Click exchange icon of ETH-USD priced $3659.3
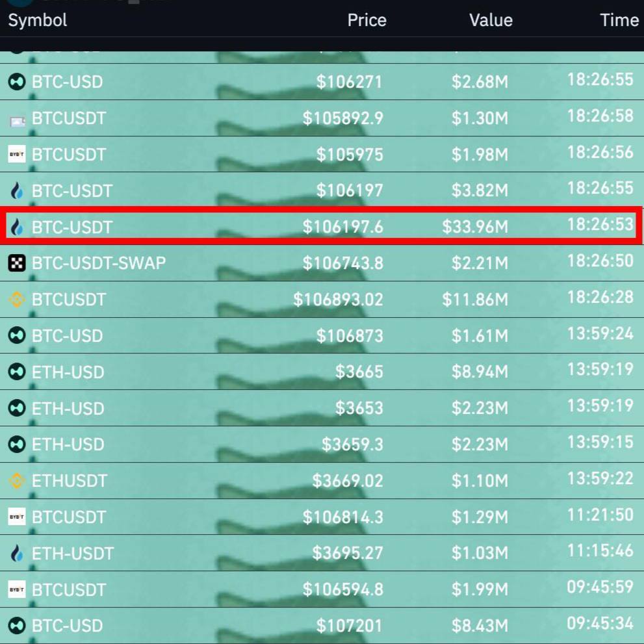 17,444
